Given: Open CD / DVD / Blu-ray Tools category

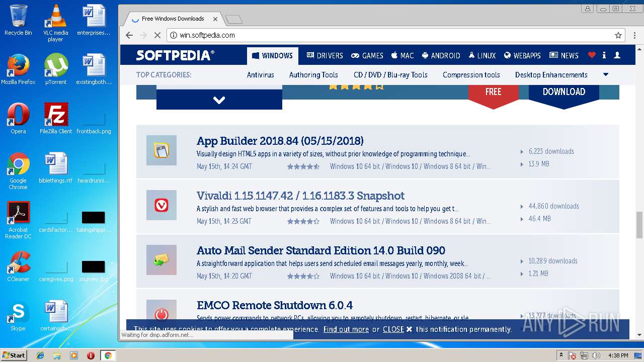Looking at the screenshot, I should click(390, 75).
